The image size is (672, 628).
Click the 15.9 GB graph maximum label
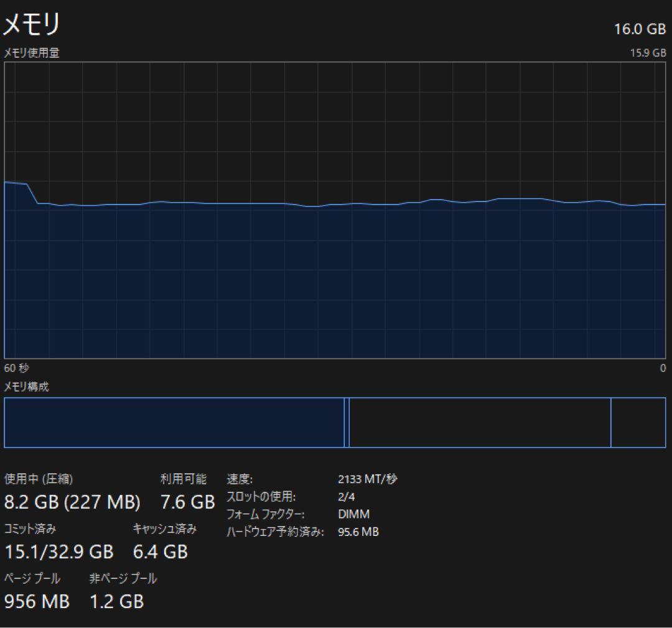pos(648,53)
